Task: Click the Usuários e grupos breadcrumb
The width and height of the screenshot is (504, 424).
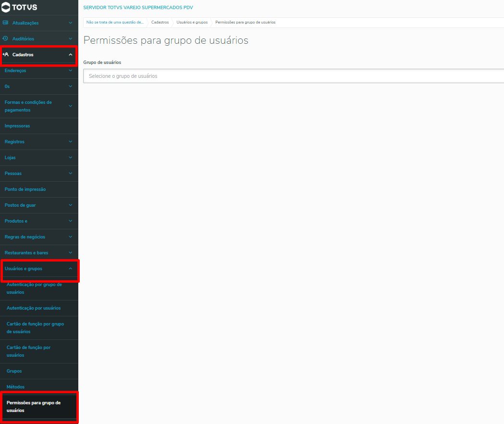Action: [x=192, y=22]
